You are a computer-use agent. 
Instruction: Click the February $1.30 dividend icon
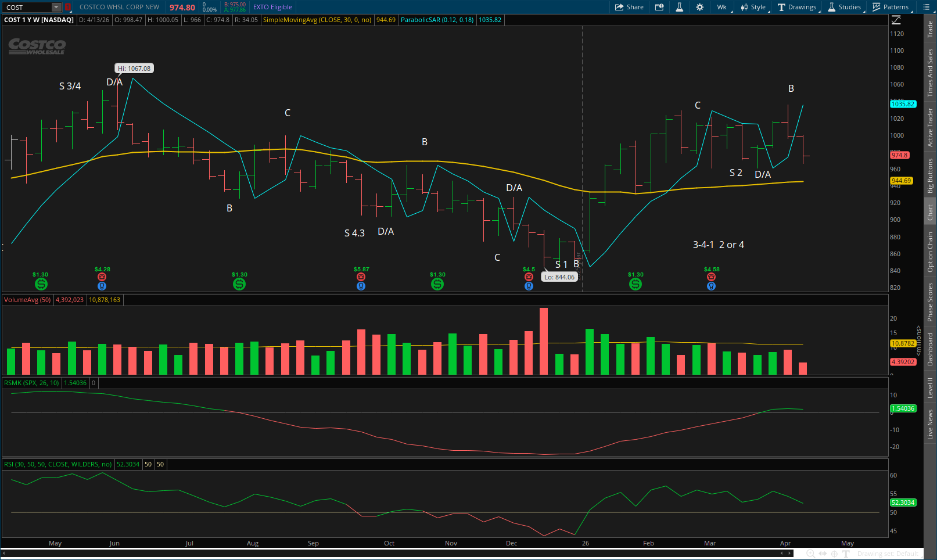click(636, 284)
